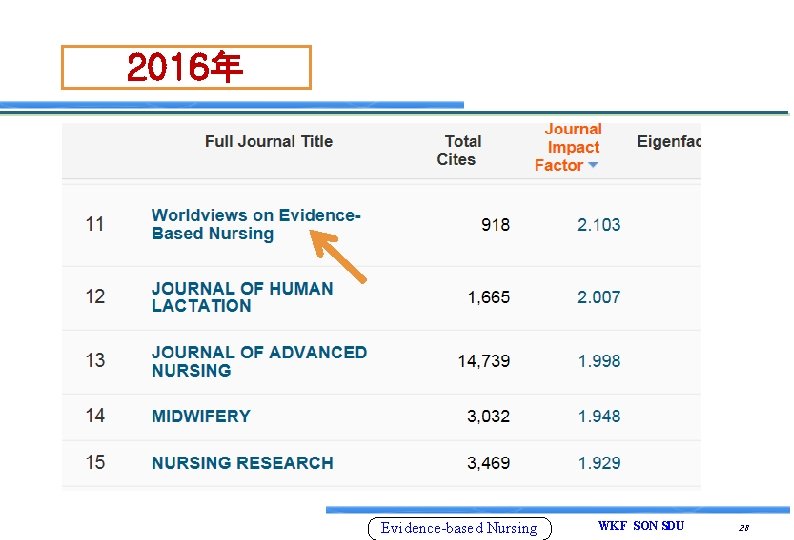Click the Evidence-based Nursing footer label
The height and width of the screenshot is (540, 794).
[459, 528]
